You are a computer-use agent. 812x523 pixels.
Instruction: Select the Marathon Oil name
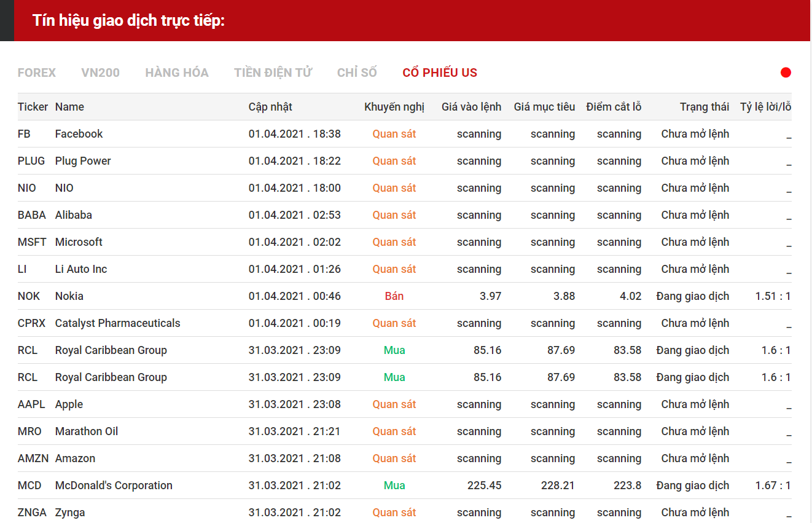click(x=87, y=431)
